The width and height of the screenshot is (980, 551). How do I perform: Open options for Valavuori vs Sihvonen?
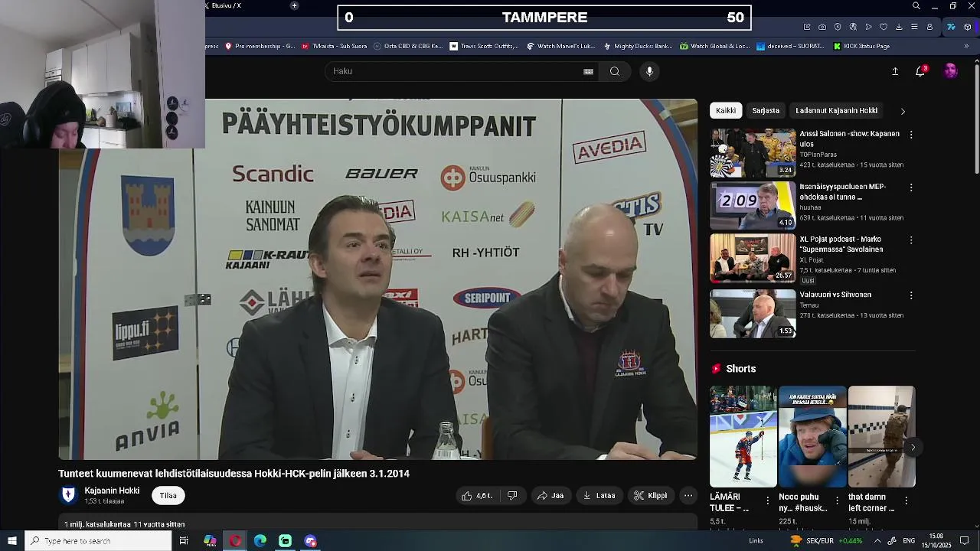pos(911,295)
